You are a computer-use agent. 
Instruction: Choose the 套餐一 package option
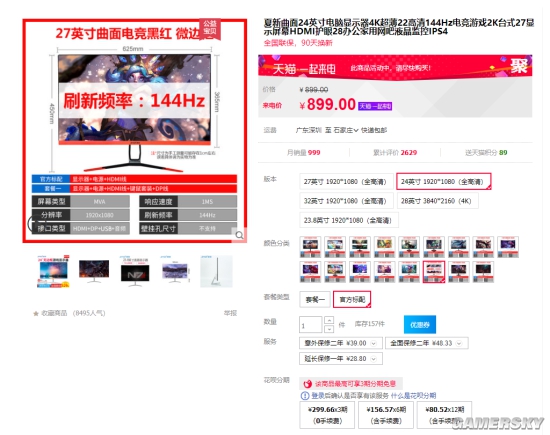point(315,300)
